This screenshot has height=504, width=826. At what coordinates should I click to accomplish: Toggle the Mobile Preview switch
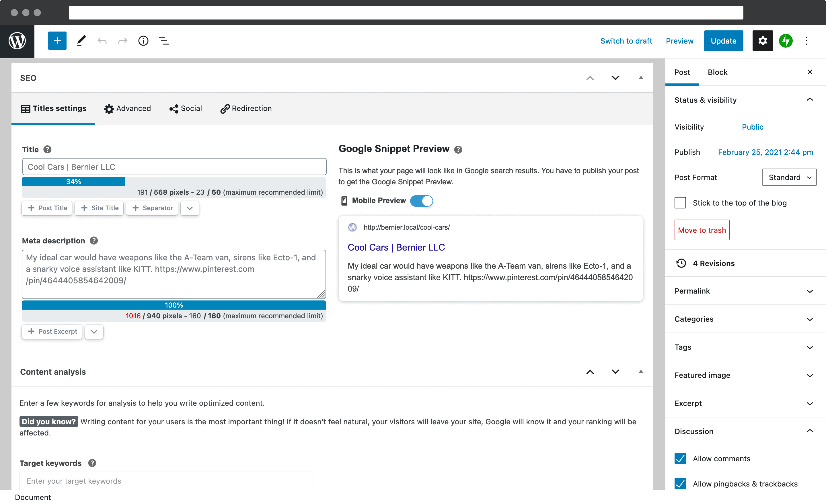click(x=421, y=201)
